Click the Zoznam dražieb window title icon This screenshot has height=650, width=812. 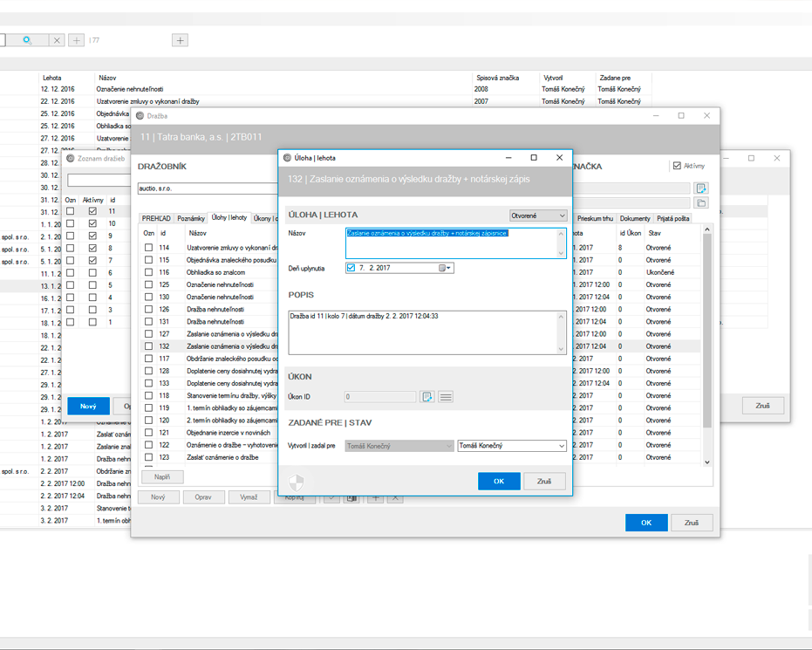tap(71, 159)
